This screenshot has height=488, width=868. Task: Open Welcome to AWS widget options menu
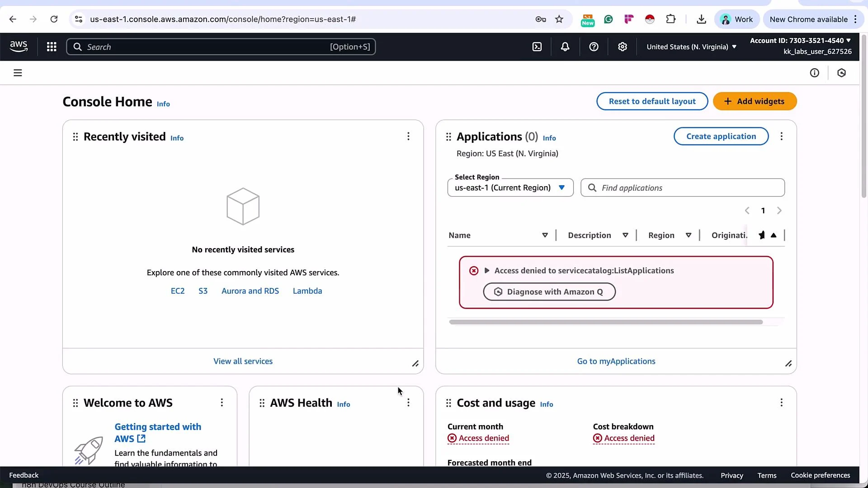pyautogui.click(x=222, y=403)
